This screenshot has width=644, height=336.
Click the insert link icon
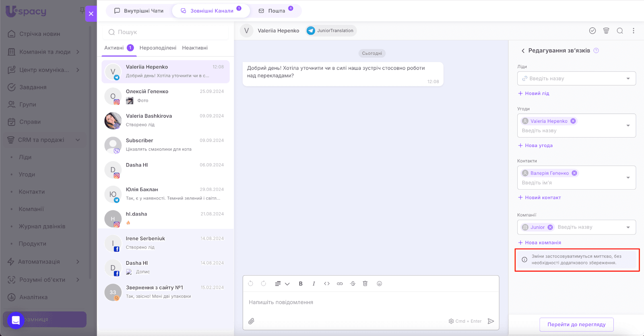(x=340, y=284)
